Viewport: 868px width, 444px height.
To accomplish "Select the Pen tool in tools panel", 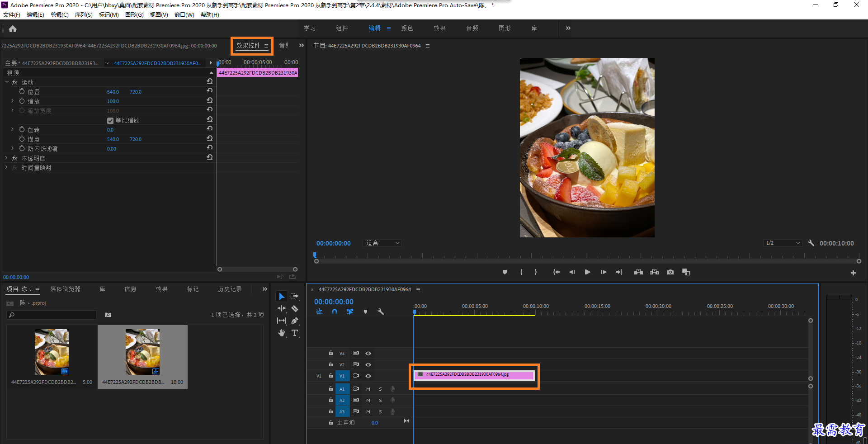I will 295,321.
